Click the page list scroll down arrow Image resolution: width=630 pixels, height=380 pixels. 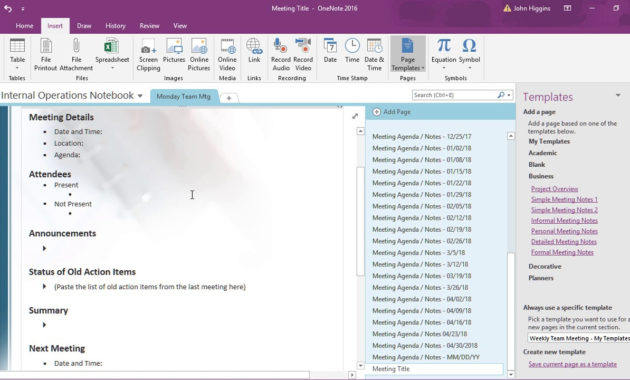[511, 374]
